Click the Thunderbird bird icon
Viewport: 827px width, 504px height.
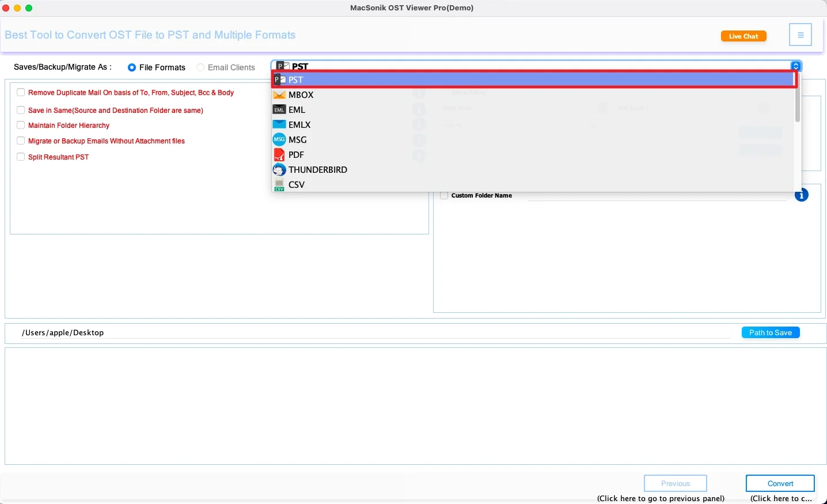(279, 169)
